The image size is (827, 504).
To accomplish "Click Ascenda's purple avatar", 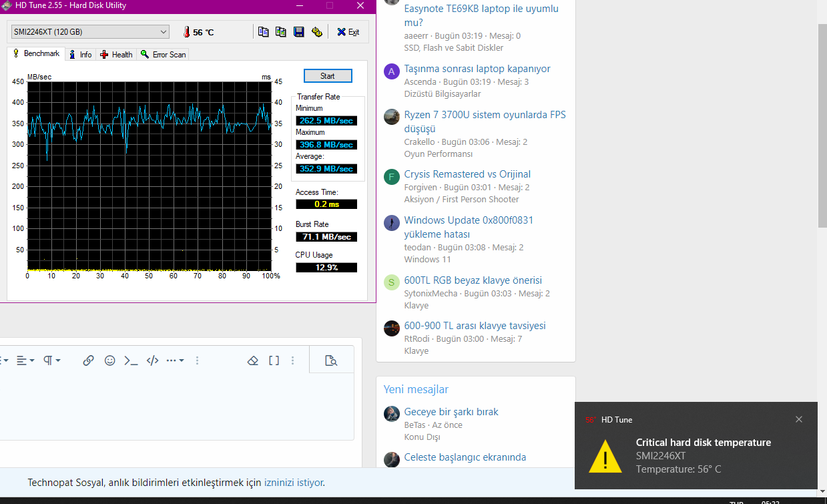I will pos(392,71).
